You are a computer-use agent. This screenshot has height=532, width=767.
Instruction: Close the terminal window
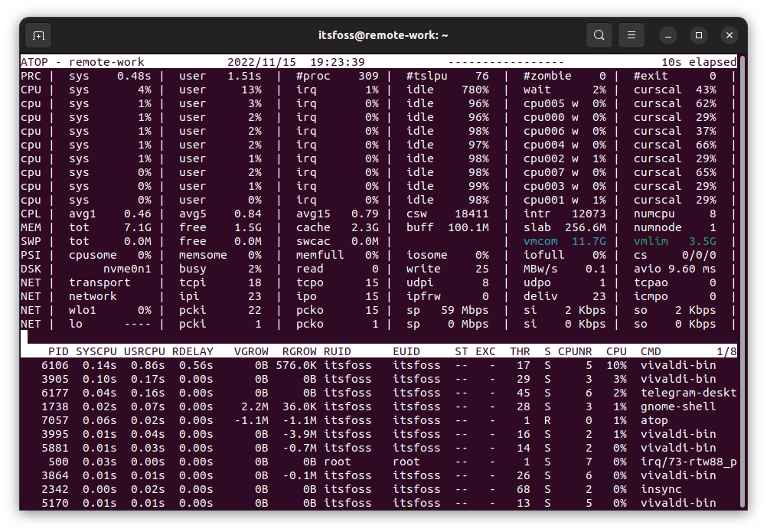[x=729, y=35]
